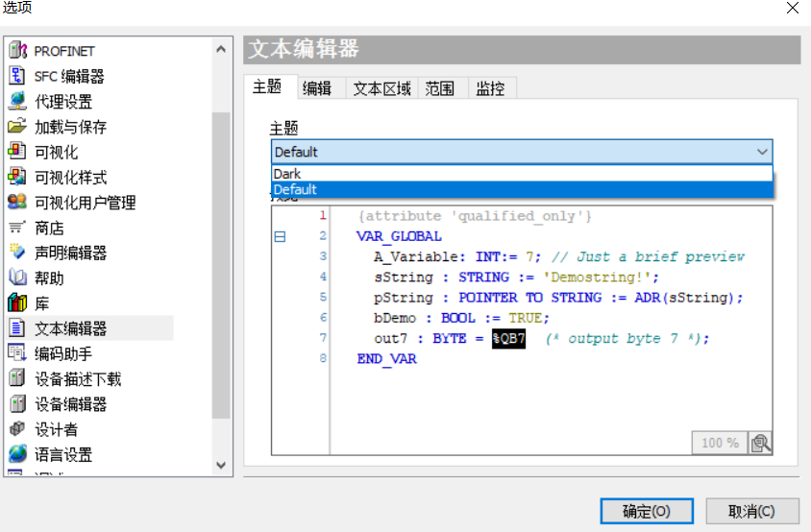Select the 商店 label
This screenshot has height=532, width=811.
click(x=49, y=228)
